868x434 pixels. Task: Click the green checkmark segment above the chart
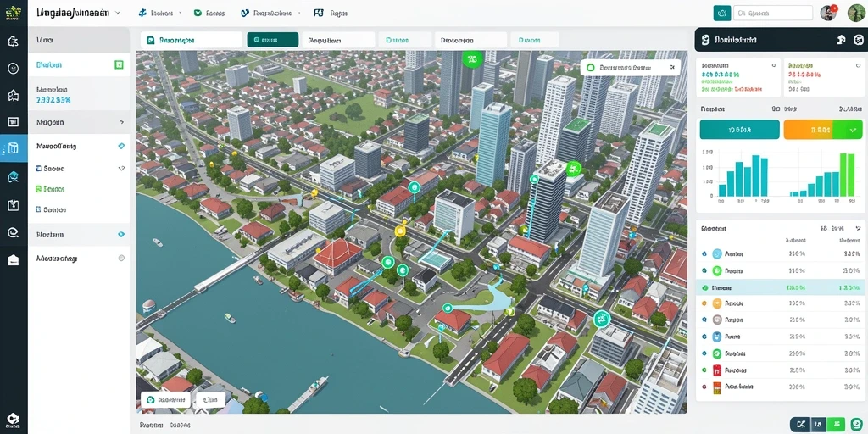[x=848, y=130]
